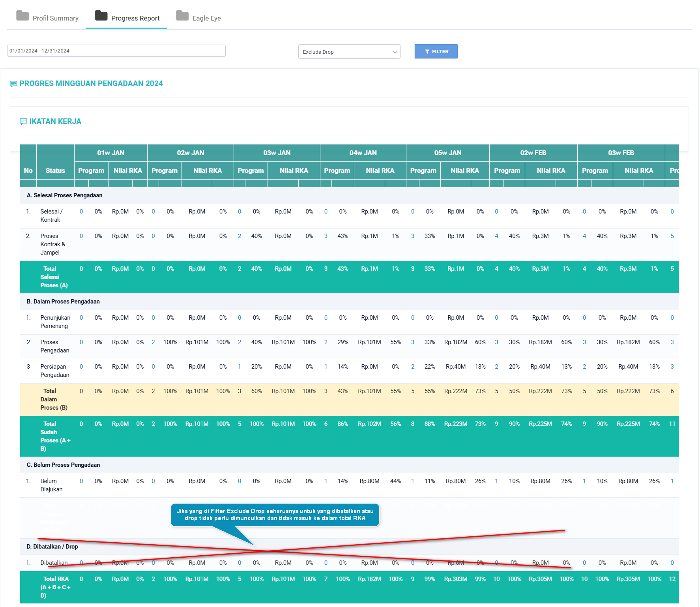Open Persiapan Pengadaan program count in 03w JAN
Viewport: 700px width, 607px height.
[x=240, y=367]
